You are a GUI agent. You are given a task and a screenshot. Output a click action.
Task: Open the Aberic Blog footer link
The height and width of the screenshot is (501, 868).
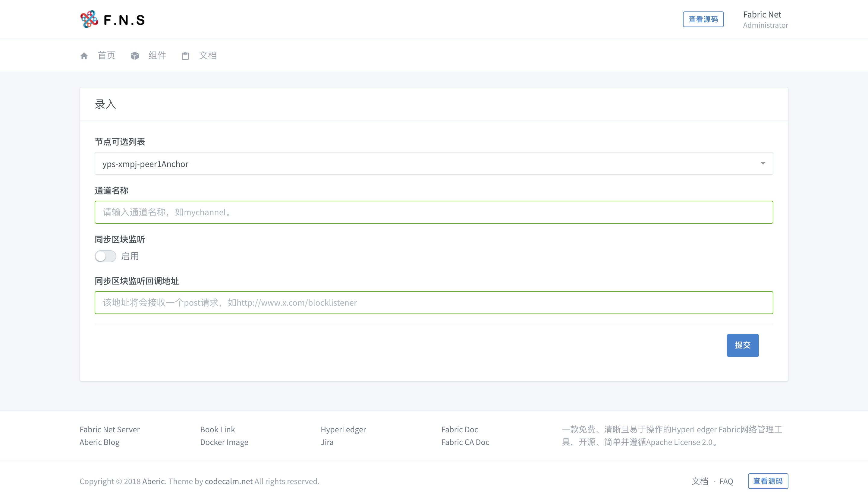pyautogui.click(x=99, y=442)
